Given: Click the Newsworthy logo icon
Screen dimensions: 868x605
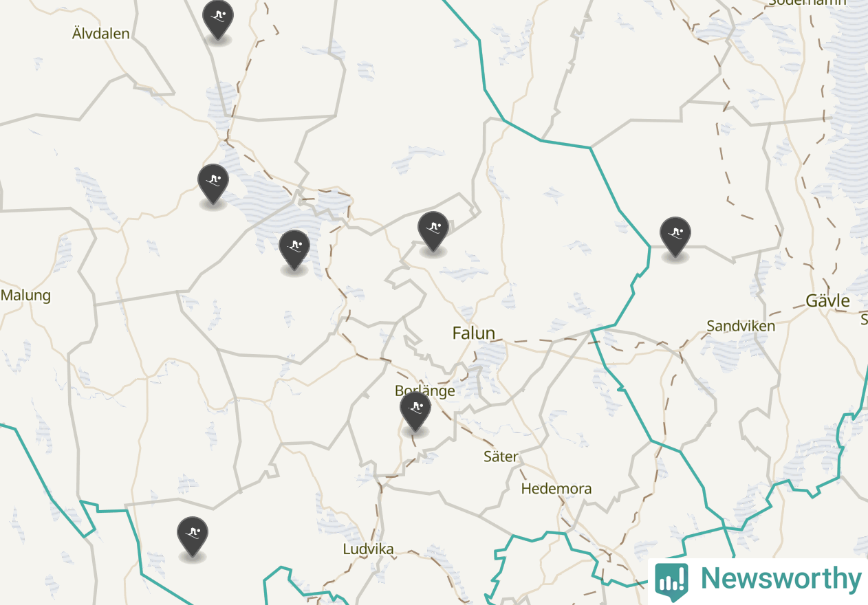Looking at the screenshot, I should click(x=672, y=579).
